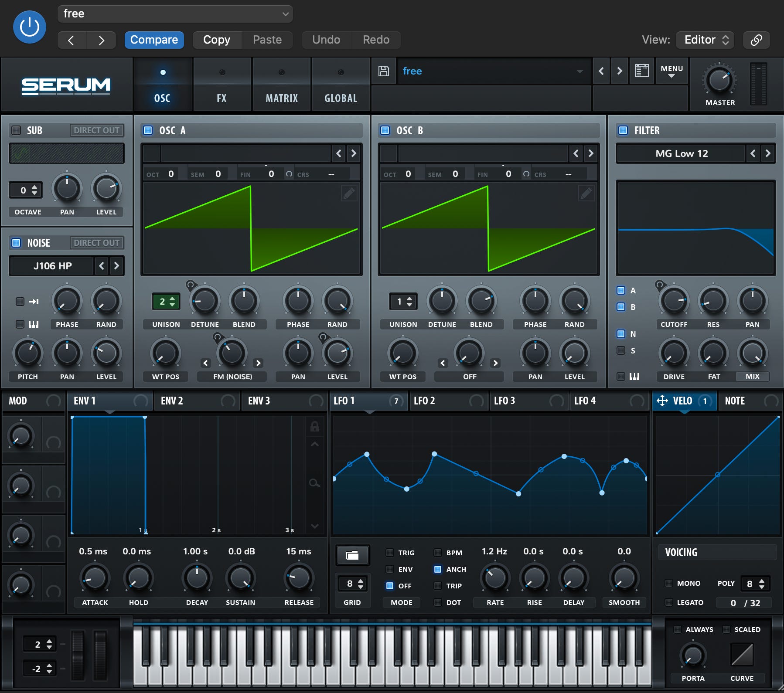Click the Paste button
The width and height of the screenshot is (784, 693).
(x=267, y=40)
